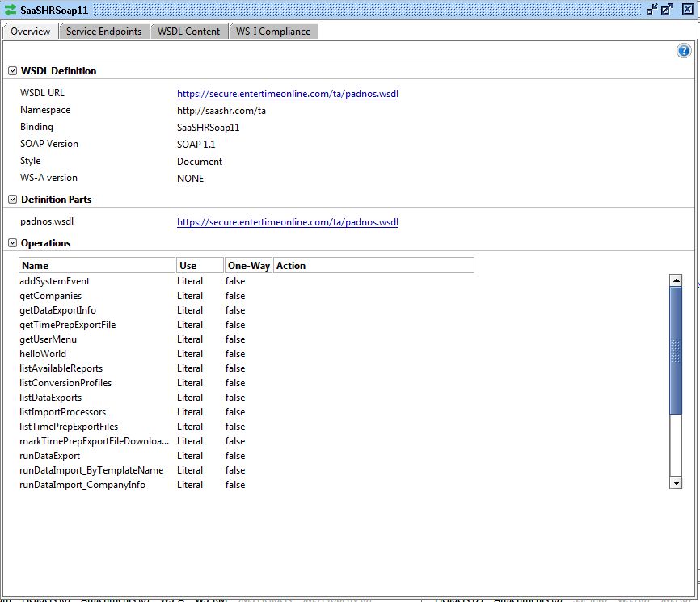Select the getDataExportInfo operation
Viewport: 700px width, 602px height.
(57, 310)
